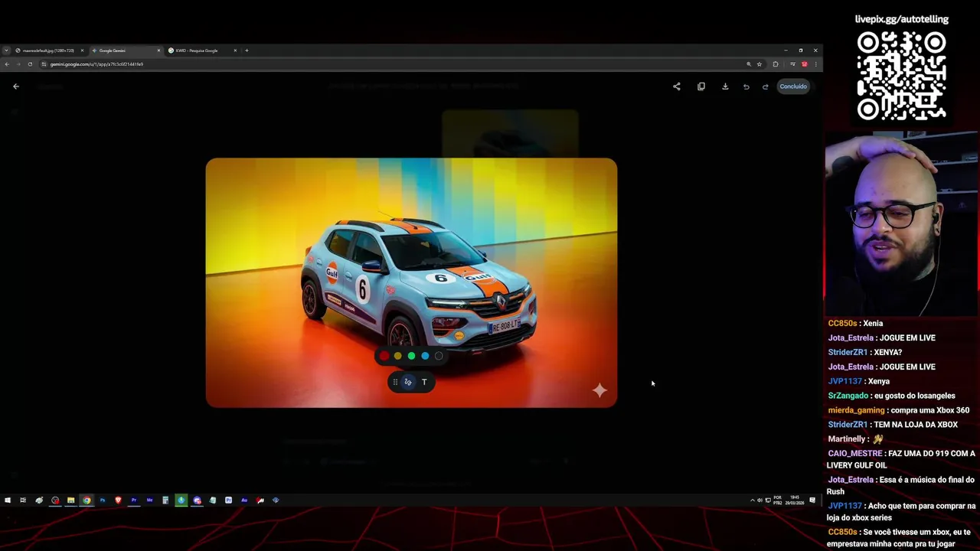The image size is (980, 551).
Task: Go back with the Gemini editor arrow
Action: pos(16,86)
